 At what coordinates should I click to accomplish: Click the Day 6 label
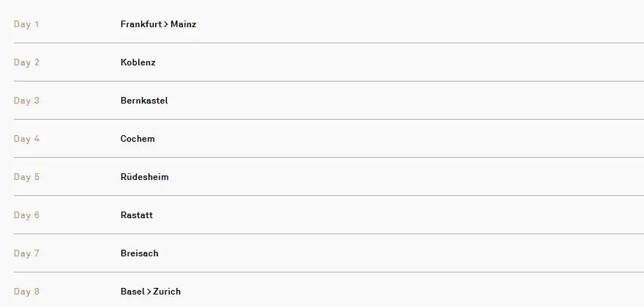coord(26,215)
